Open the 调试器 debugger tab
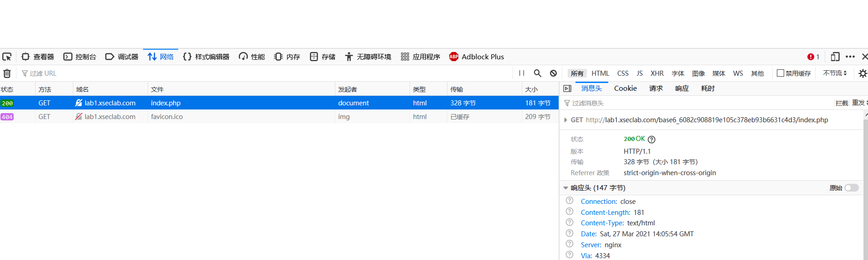 122,57
